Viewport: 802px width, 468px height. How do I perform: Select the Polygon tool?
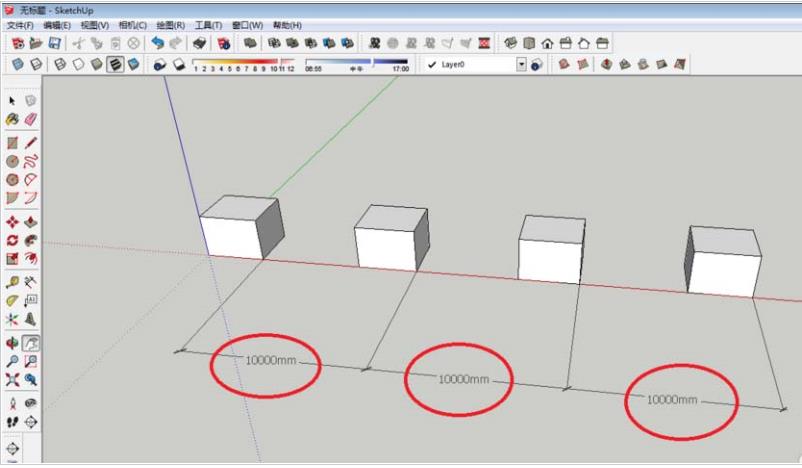coord(12,180)
